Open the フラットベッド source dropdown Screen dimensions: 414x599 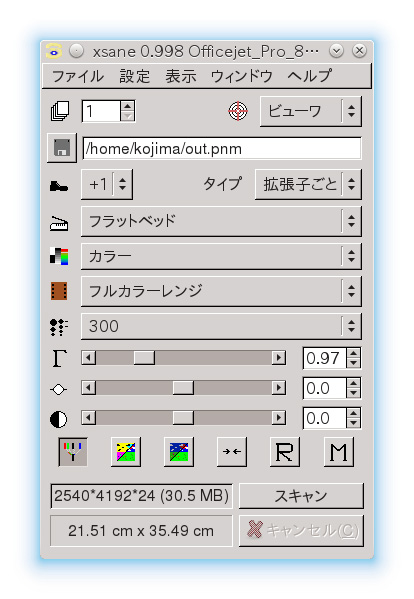tap(221, 221)
